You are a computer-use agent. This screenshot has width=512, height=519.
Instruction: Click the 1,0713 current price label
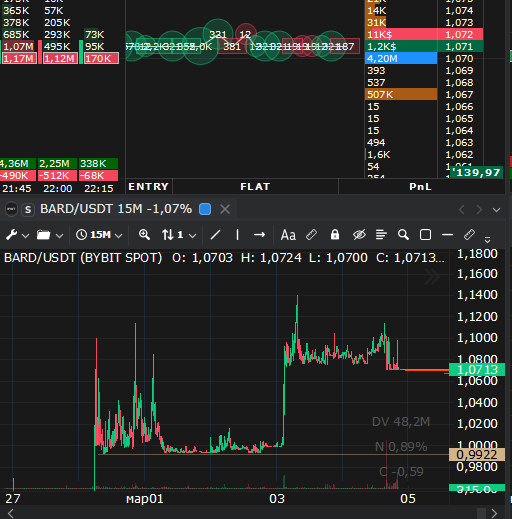pyautogui.click(x=477, y=369)
